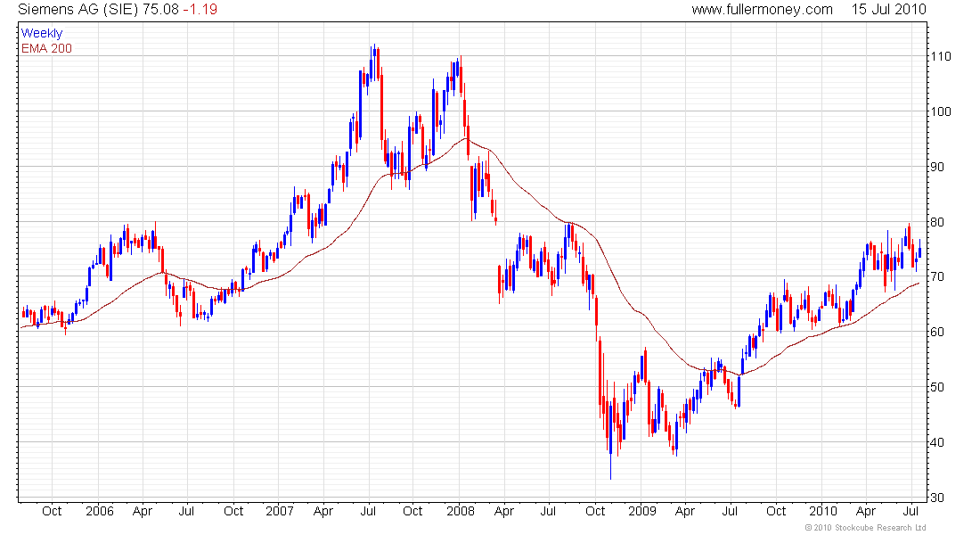Click the 110 price axis label
This screenshot has height=535, width=980.
point(941,56)
